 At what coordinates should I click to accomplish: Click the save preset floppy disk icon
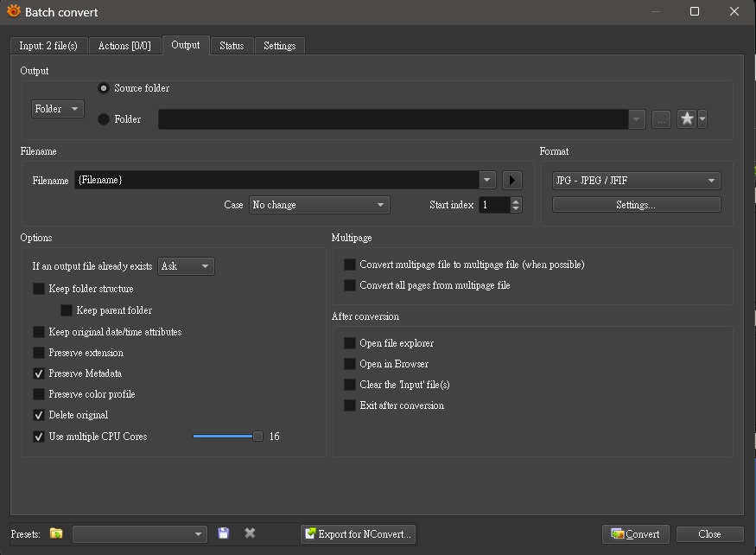pos(224,534)
